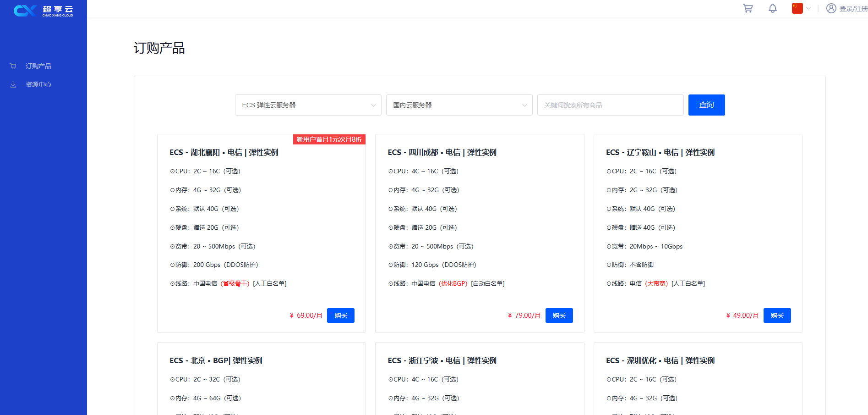Buy the 辽宁鞍山 ECS instance
The image size is (868, 415).
click(777, 315)
